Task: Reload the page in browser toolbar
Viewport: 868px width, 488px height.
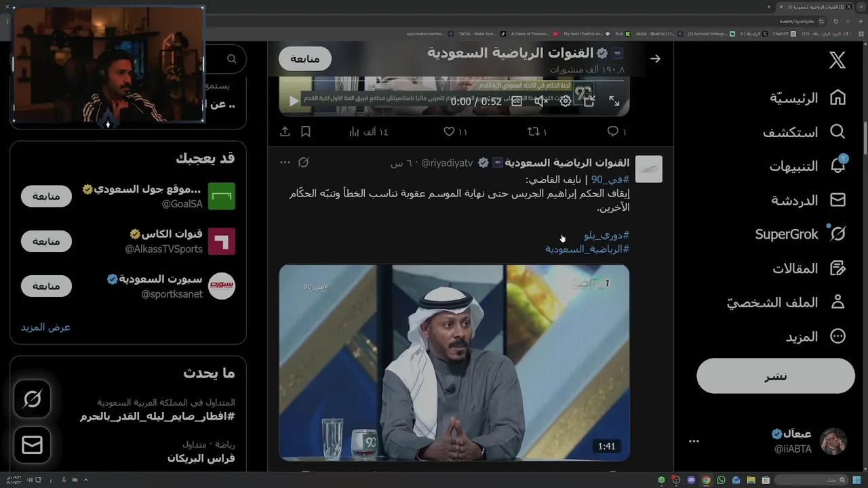Action: [x=836, y=21]
